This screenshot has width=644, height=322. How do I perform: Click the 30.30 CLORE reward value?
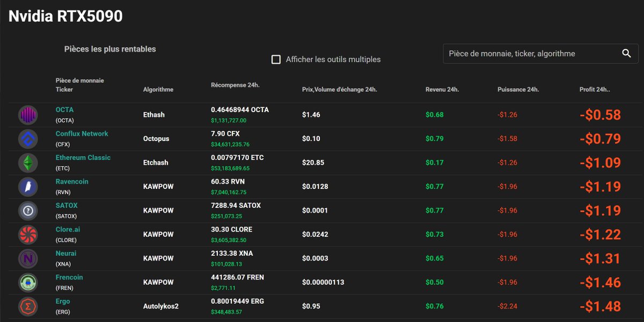tap(232, 229)
